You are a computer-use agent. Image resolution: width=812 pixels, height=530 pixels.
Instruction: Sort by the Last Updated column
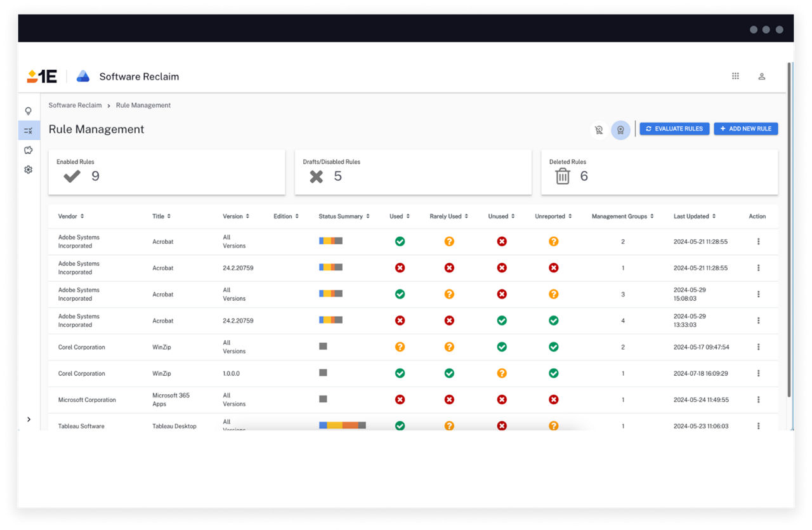695,216
